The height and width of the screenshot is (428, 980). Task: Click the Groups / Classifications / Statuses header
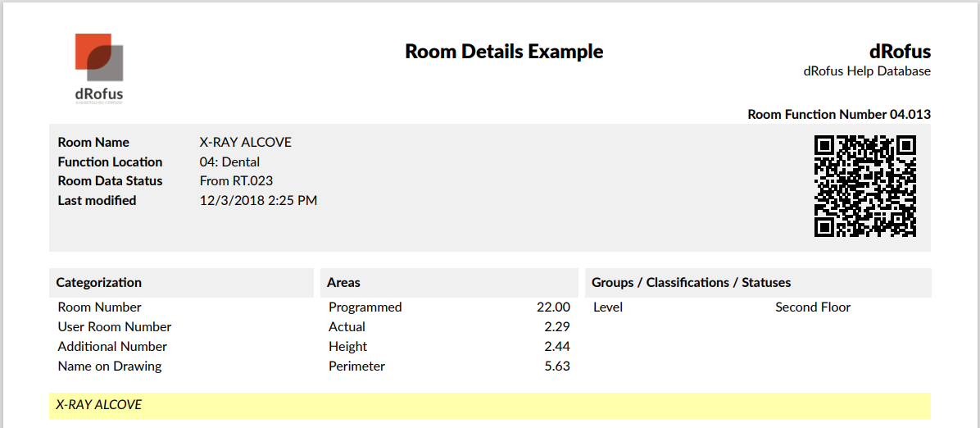click(x=692, y=282)
